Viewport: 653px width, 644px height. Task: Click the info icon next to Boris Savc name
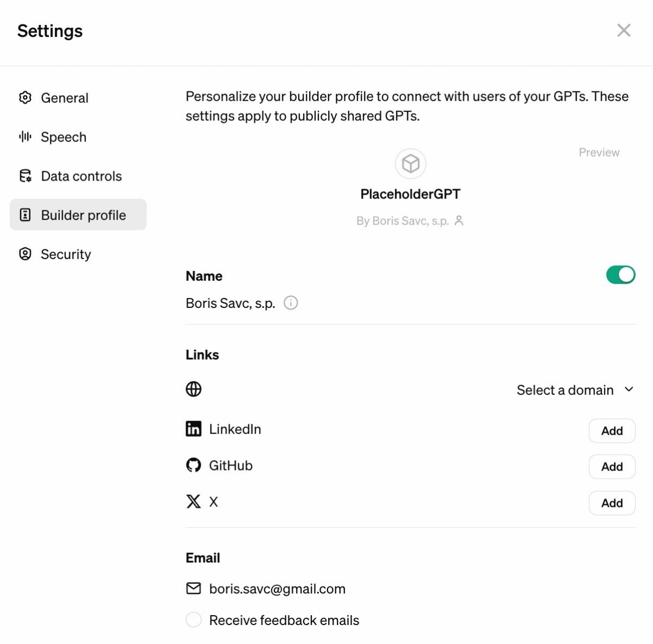(x=291, y=302)
